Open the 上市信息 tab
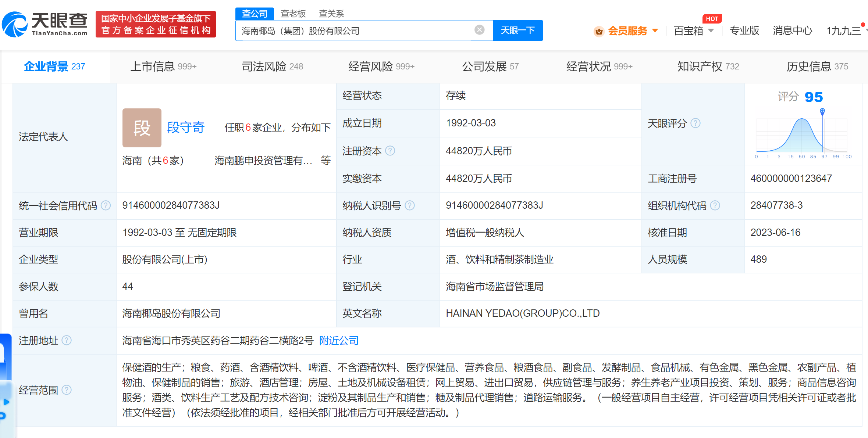This screenshot has width=868, height=438. [164, 67]
